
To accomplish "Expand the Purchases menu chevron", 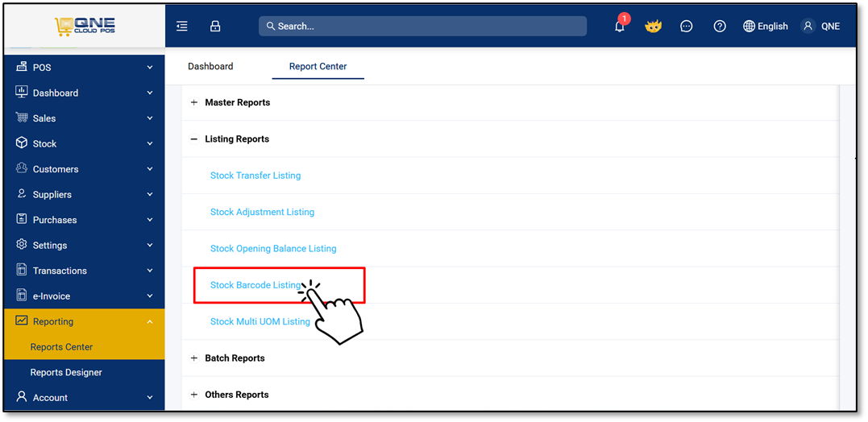I will pos(149,220).
